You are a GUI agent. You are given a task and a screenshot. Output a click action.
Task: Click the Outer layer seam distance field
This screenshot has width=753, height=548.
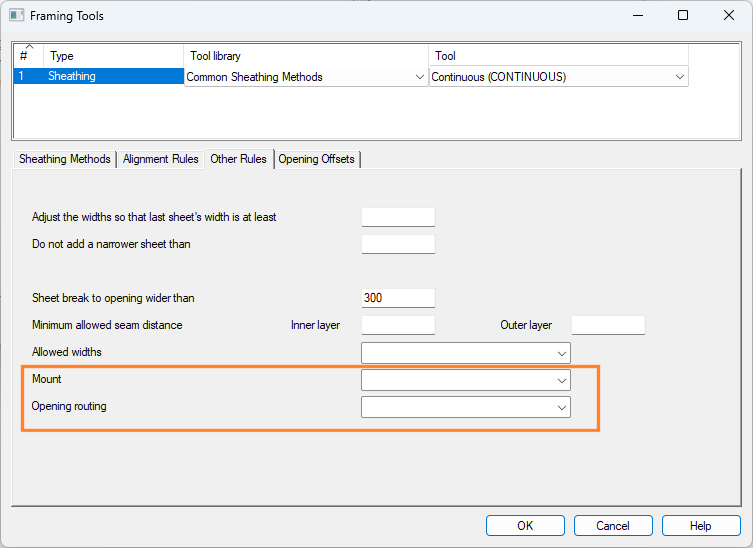tap(608, 325)
